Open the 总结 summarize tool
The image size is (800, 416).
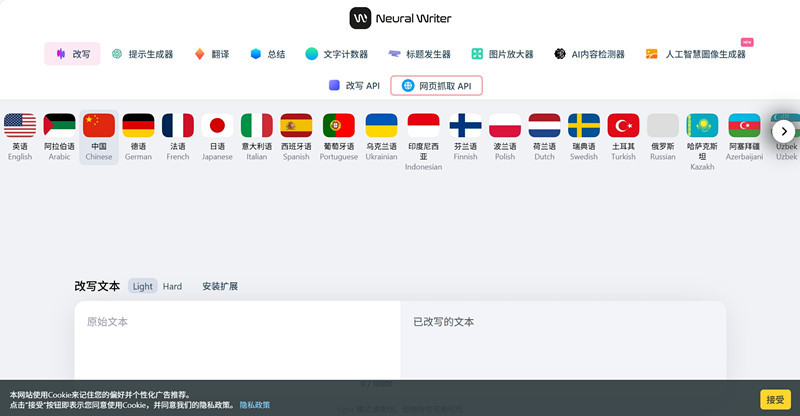268,54
